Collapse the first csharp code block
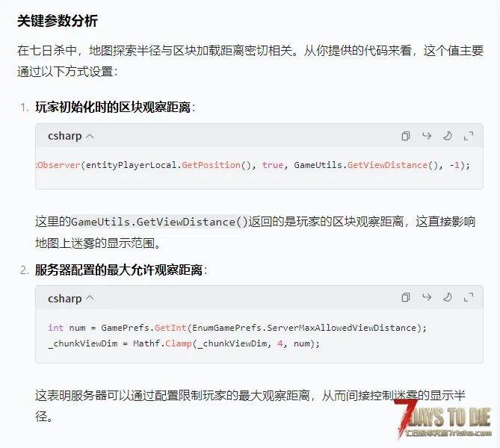The height and width of the screenshot is (448, 500). click(x=90, y=137)
